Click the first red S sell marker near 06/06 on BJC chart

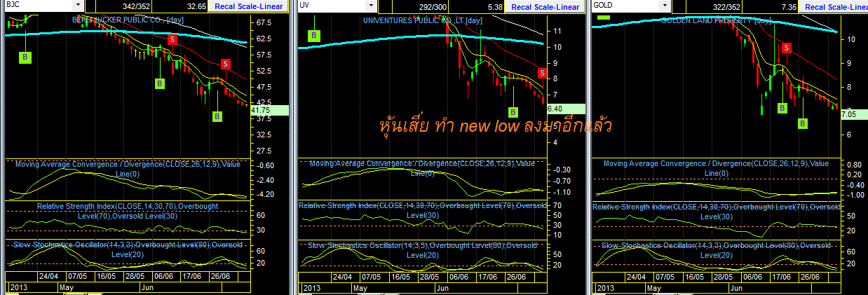[172, 40]
